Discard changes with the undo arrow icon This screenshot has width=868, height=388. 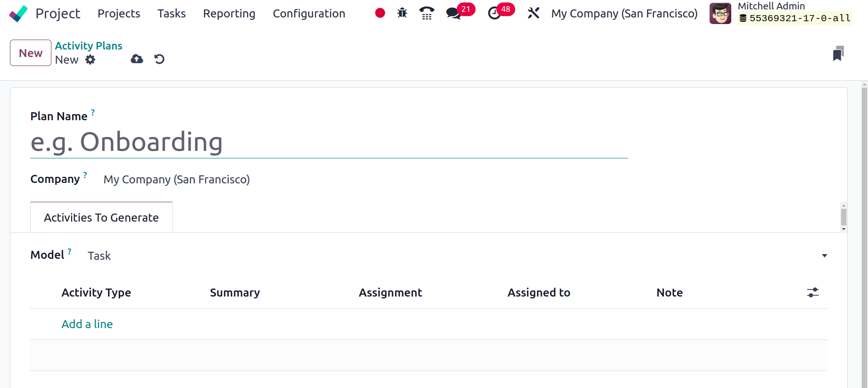[159, 59]
